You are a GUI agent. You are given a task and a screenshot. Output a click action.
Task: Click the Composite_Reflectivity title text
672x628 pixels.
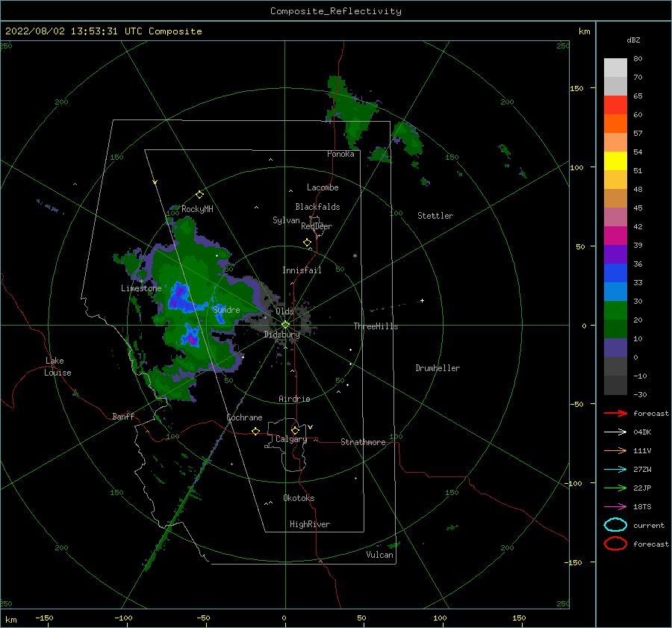click(335, 11)
